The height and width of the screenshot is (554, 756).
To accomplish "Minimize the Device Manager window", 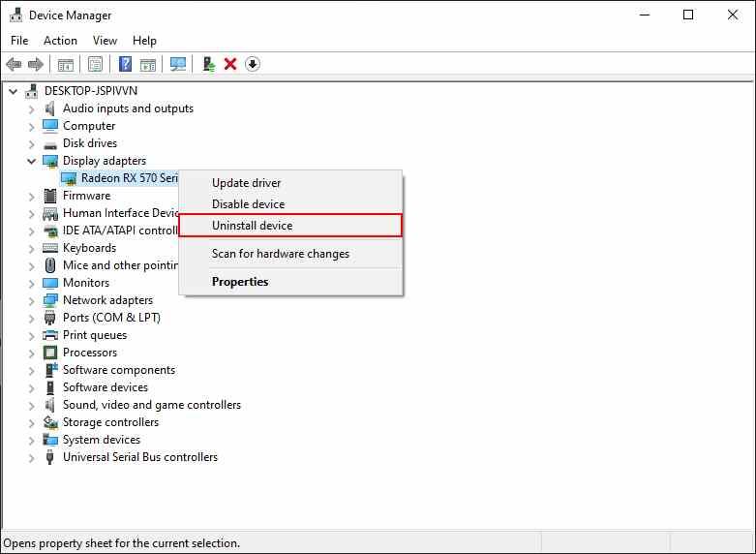I will pos(645,15).
